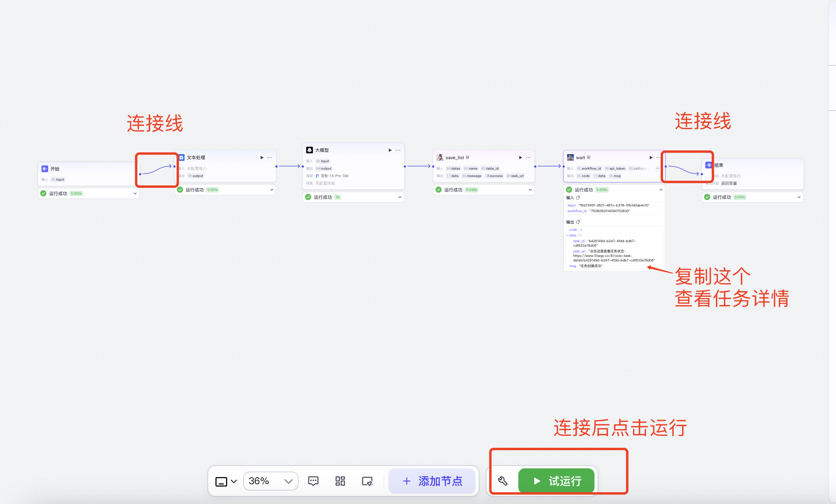The height and width of the screenshot is (504, 836).
Task: Run the wait node alone
Action: click(651, 157)
